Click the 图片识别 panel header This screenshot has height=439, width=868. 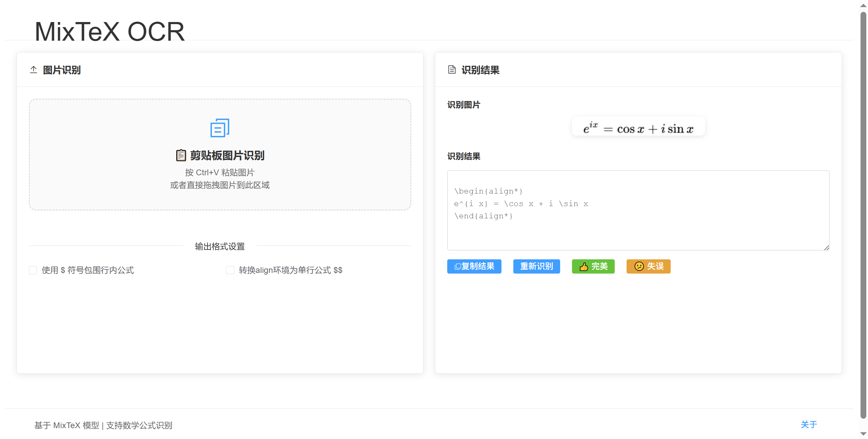61,70
